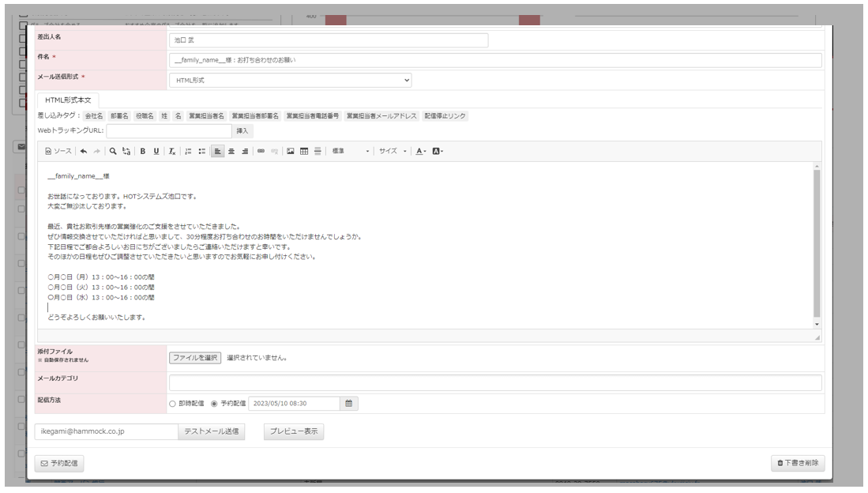Click line ○月○日(水) 13:00~16:00の間
Screen dimensions: 868x493
point(101,298)
